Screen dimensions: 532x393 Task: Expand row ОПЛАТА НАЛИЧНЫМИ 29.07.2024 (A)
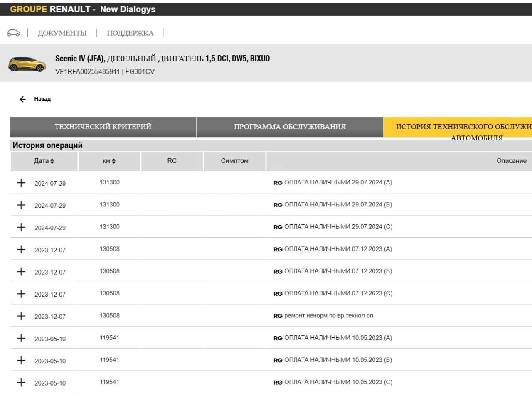click(21, 183)
